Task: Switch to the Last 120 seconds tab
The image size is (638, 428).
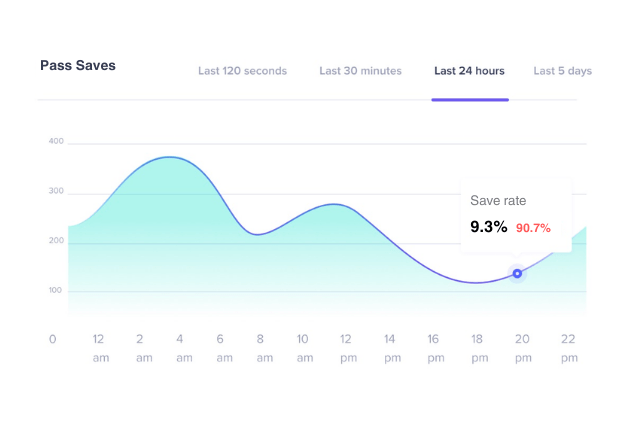Action: click(x=242, y=71)
